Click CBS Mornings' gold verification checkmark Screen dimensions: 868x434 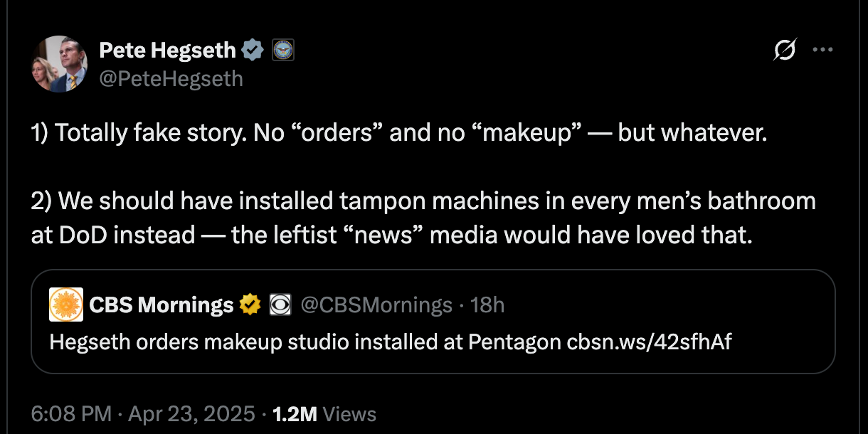pyautogui.click(x=249, y=305)
